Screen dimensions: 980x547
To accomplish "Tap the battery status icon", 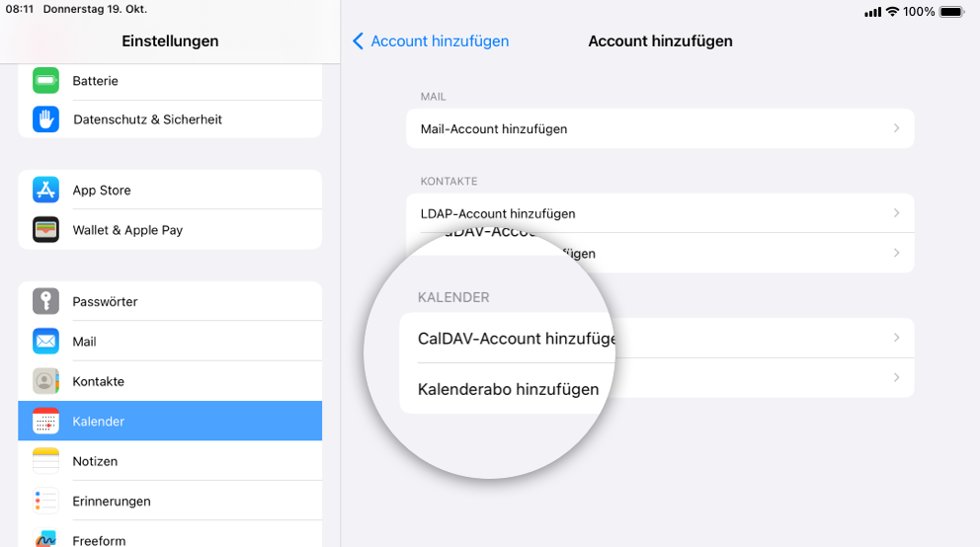I will pyautogui.click(x=952, y=11).
